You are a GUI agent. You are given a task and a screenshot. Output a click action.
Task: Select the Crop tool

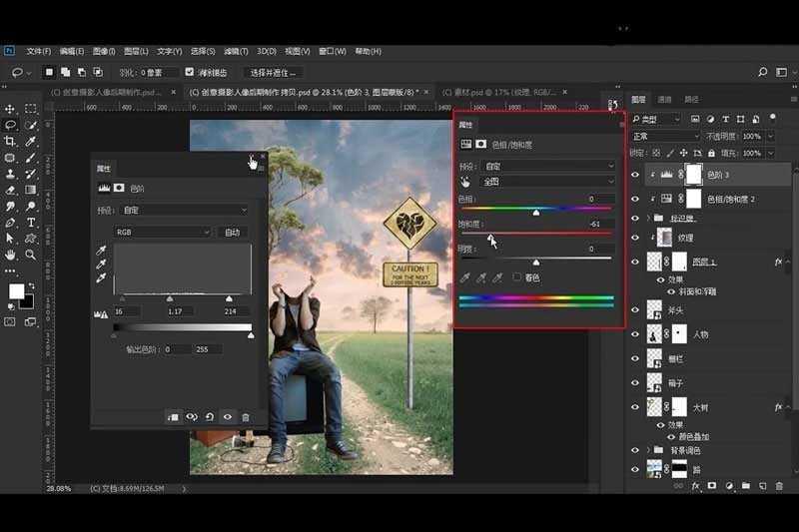click(10, 142)
